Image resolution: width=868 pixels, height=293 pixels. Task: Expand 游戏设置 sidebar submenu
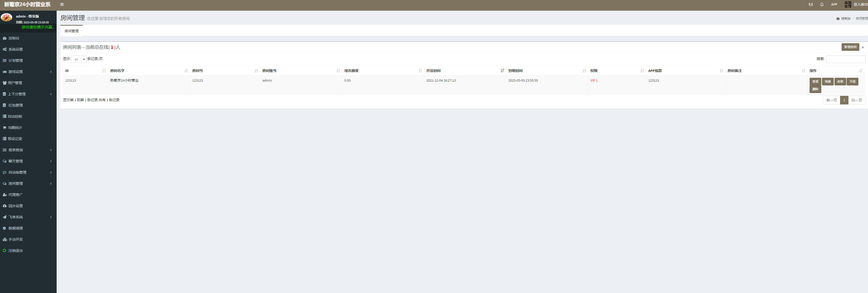click(15, 72)
